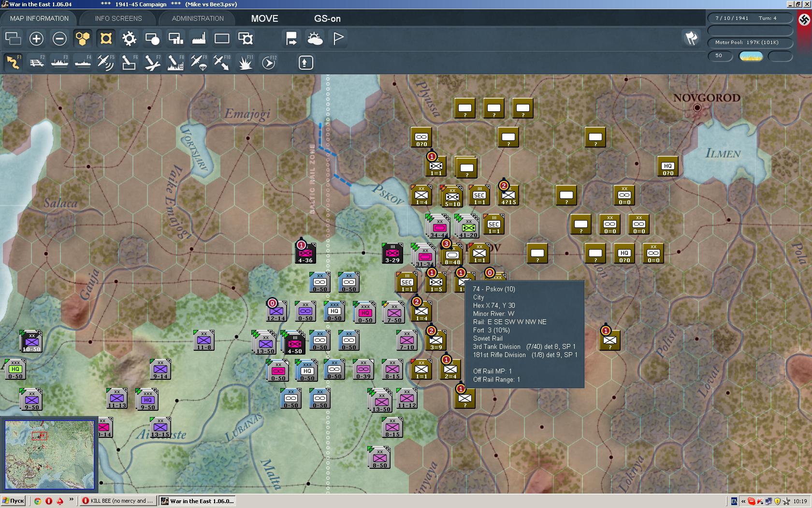Select the black 3-29 unit counter
Screen dimensions: 812x508
[392, 253]
